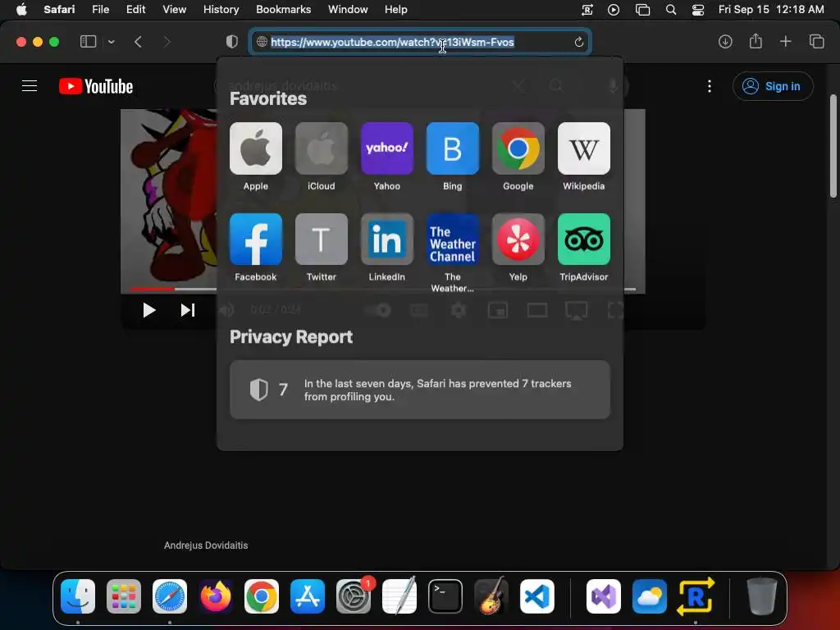840x630 pixels.
Task: Open the Google favorite
Action: coord(518,148)
